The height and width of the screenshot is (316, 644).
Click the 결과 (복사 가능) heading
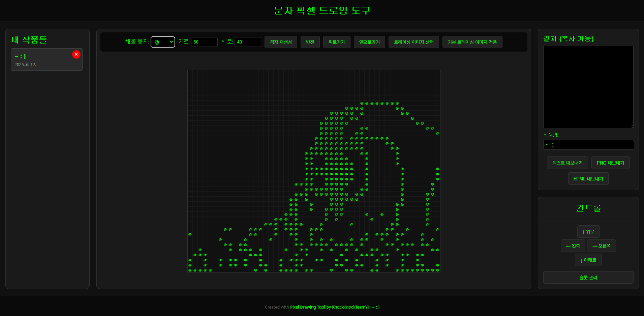tap(569, 39)
